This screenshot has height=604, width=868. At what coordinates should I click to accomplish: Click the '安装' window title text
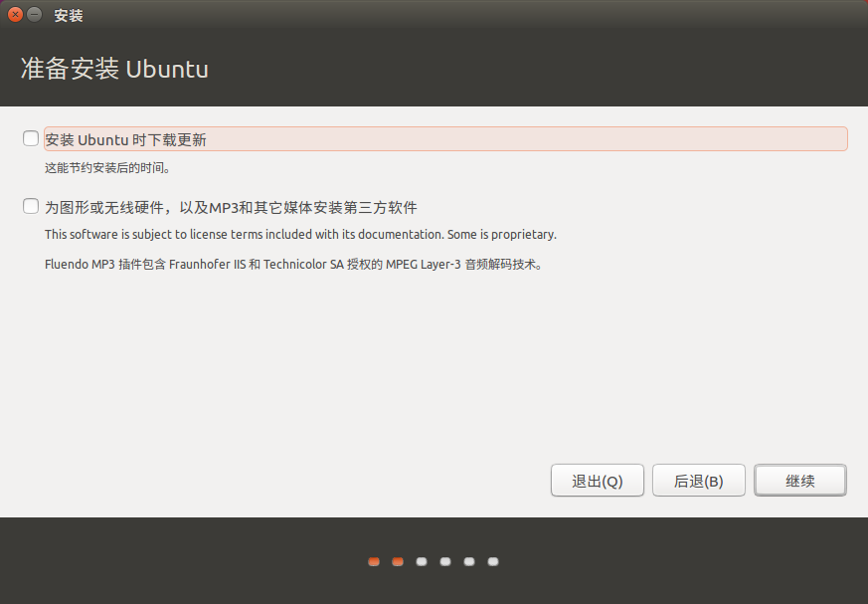point(69,16)
